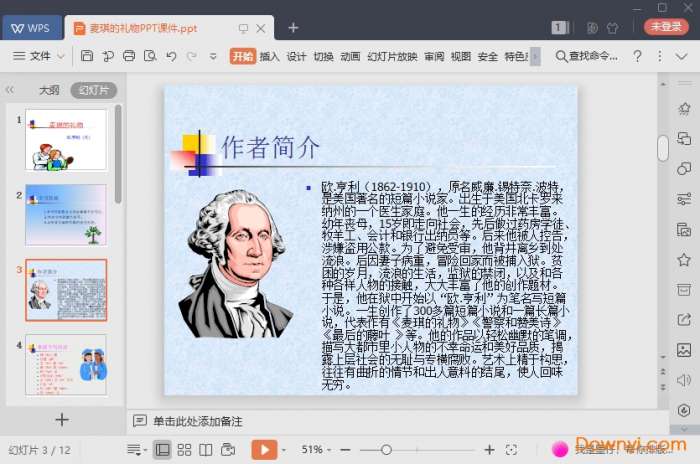
Task: Open Print Preview icon
Action: [x=150, y=56]
